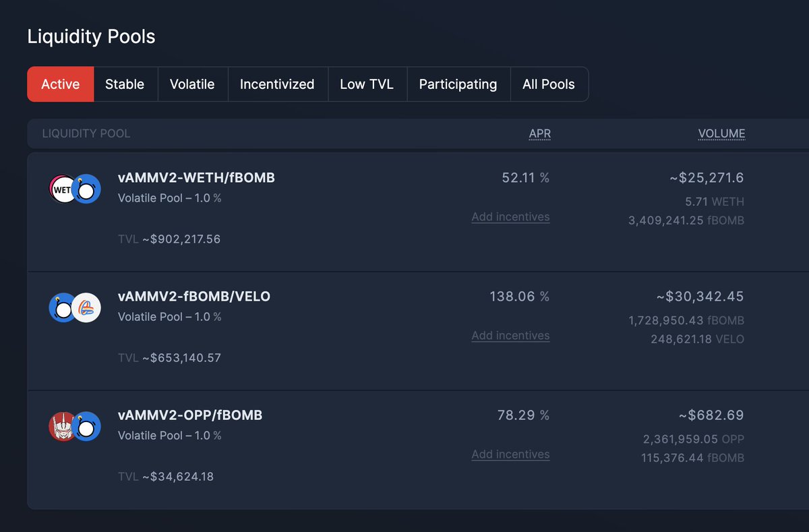Click fBOMB icon in WETH/fBOMB pool
Screen dimensions: 809x532
(86, 189)
